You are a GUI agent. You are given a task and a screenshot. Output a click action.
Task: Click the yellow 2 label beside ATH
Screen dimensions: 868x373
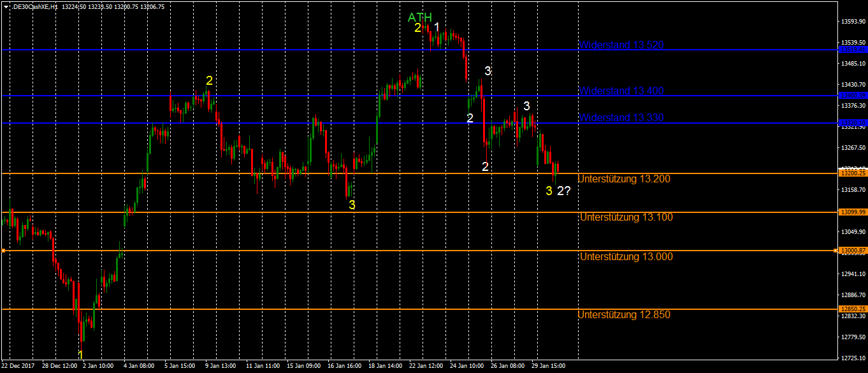click(x=417, y=28)
